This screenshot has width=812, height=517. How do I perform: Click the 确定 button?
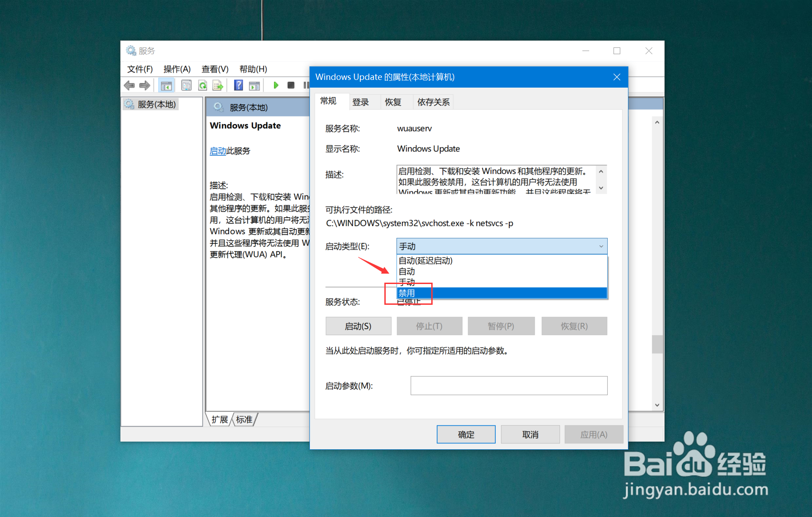pyautogui.click(x=466, y=434)
